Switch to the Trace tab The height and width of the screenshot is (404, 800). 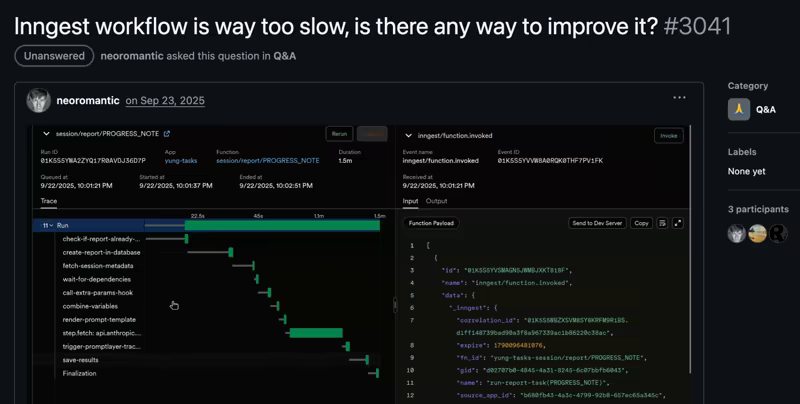coord(49,201)
